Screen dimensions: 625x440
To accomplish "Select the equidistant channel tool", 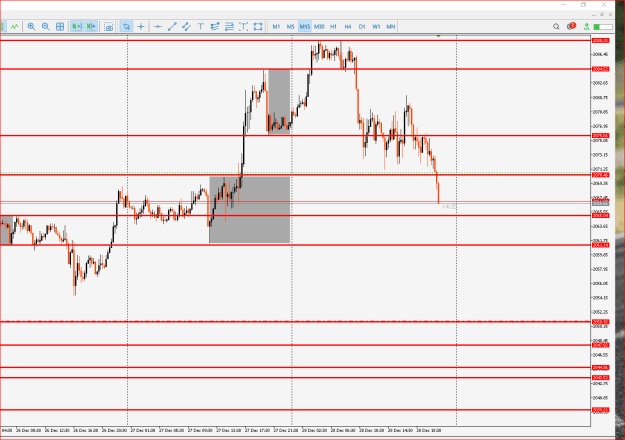I will coord(186,27).
